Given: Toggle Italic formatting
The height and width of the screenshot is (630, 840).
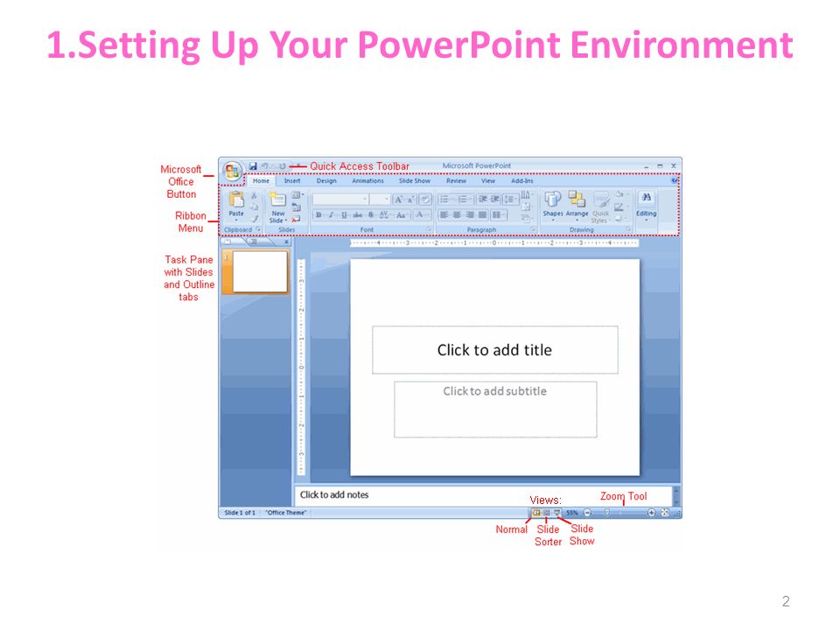Looking at the screenshot, I should (x=331, y=215).
